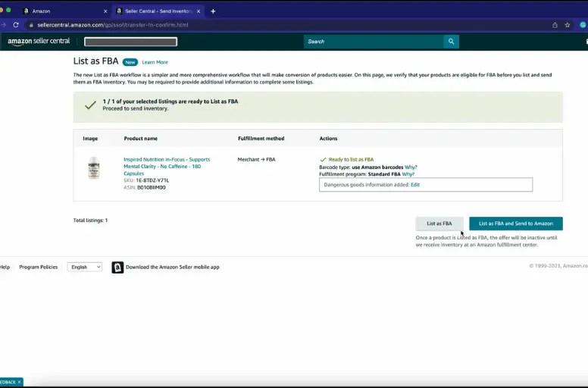Open a new browser tab
This screenshot has width=588, height=388.
(213, 11)
